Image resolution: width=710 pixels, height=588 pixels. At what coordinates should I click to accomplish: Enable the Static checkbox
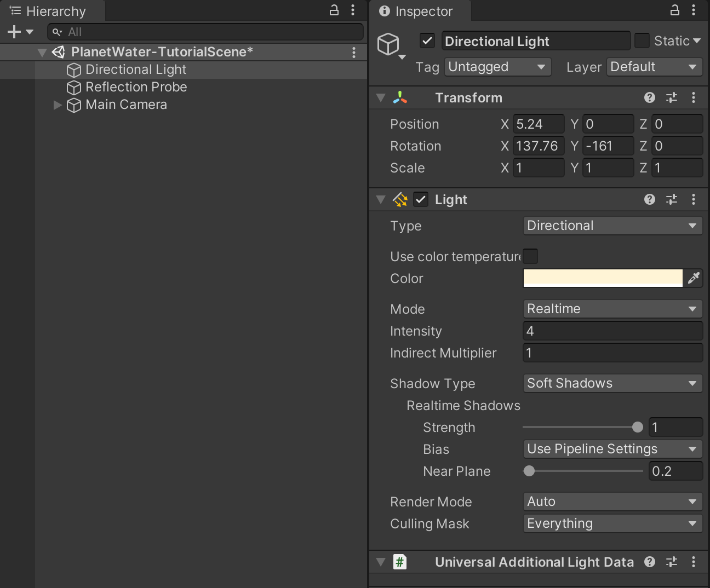(x=642, y=41)
